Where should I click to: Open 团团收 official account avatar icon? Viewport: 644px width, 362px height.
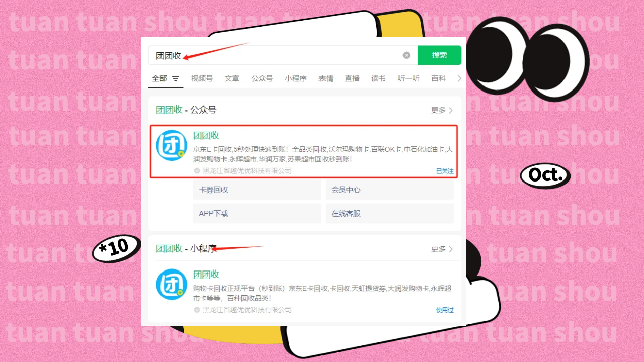click(x=172, y=145)
